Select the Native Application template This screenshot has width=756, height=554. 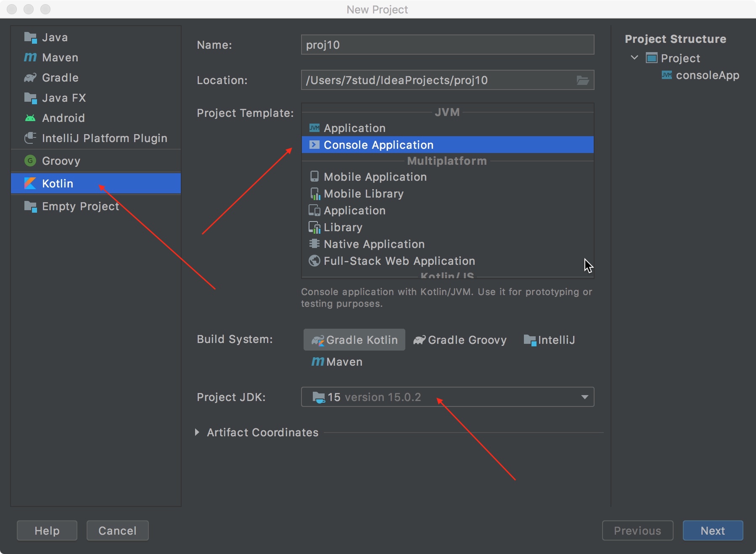pyautogui.click(x=374, y=244)
